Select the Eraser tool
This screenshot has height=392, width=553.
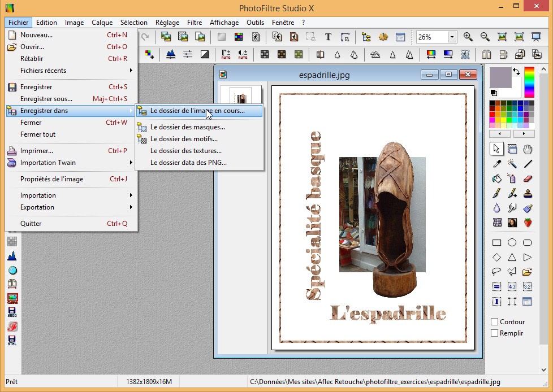click(528, 178)
